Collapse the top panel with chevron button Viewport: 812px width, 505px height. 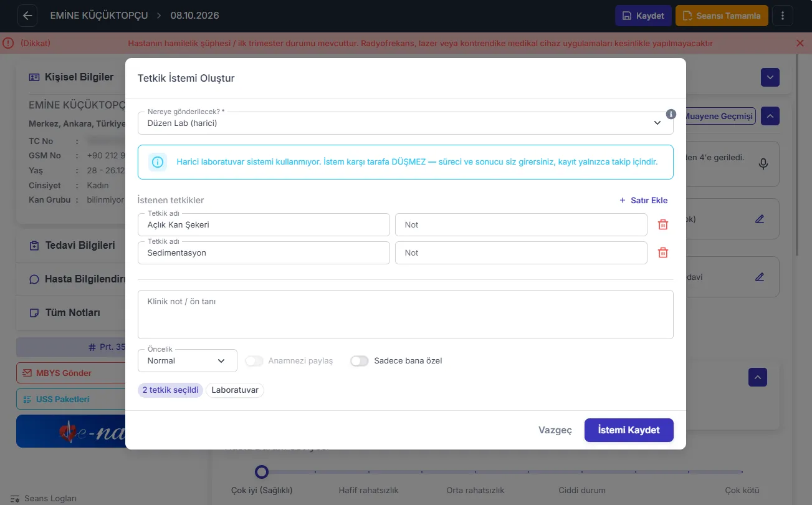point(770,77)
